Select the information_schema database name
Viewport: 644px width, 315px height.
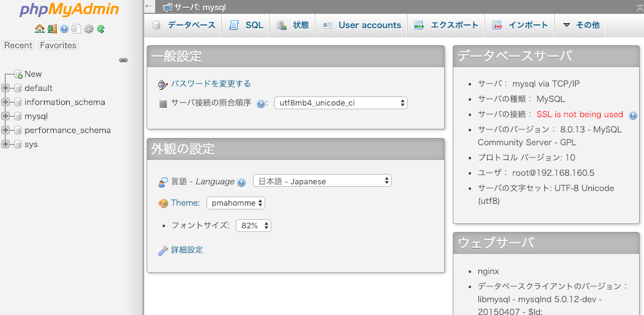[x=65, y=102]
